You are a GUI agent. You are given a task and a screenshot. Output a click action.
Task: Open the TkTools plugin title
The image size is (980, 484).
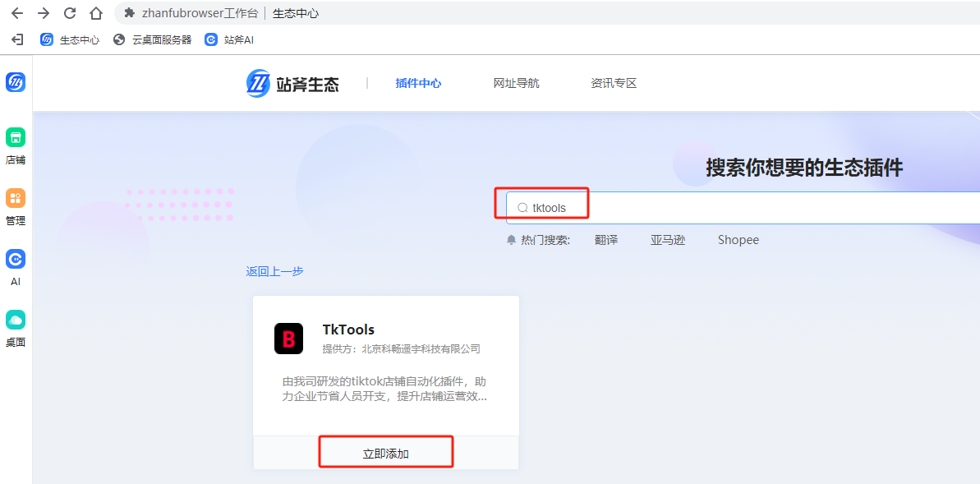pos(348,330)
